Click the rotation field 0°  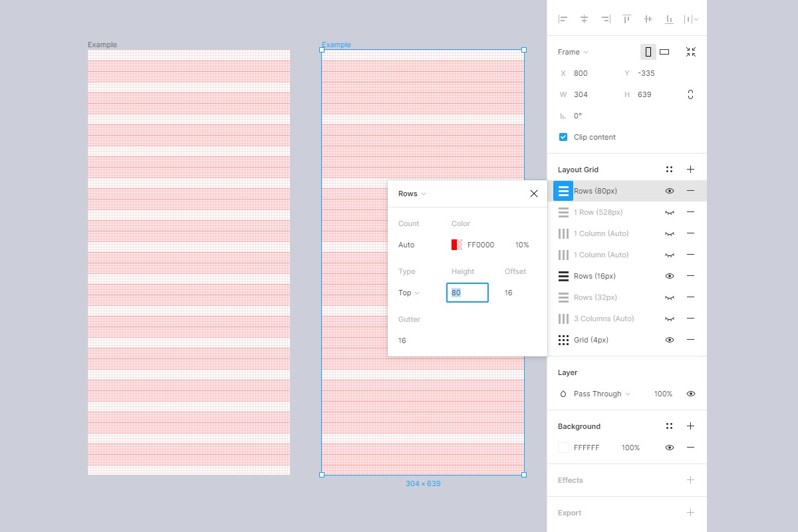coord(578,116)
